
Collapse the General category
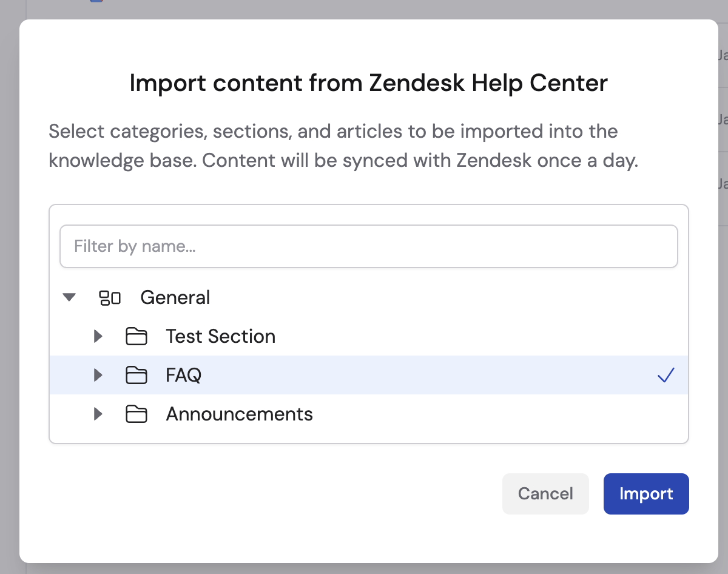69,297
